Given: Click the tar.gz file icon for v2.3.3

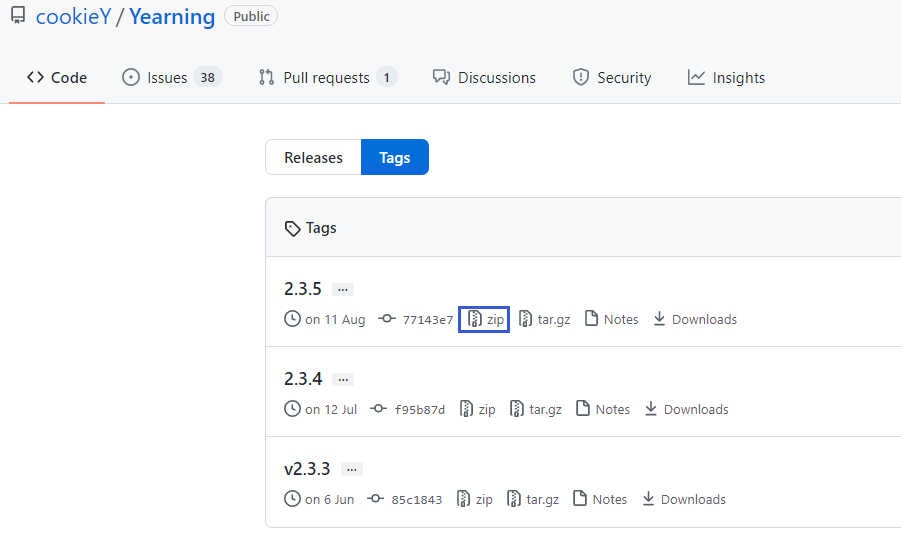Looking at the screenshot, I should point(514,499).
